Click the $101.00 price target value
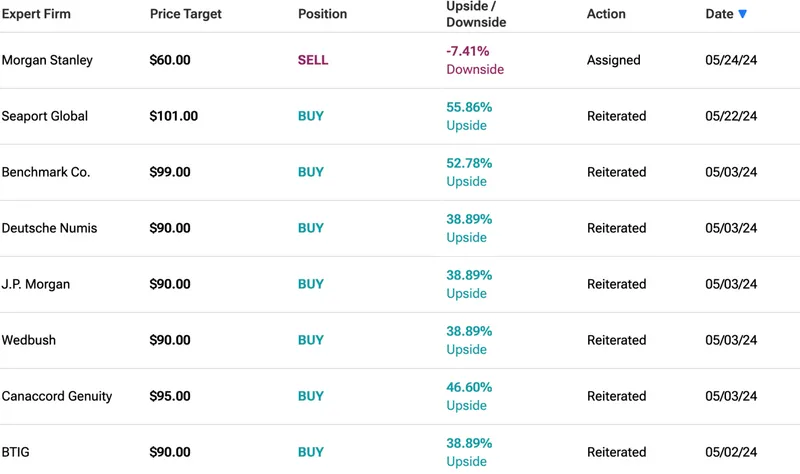Image resolution: width=800 pixels, height=474 pixels. (173, 116)
